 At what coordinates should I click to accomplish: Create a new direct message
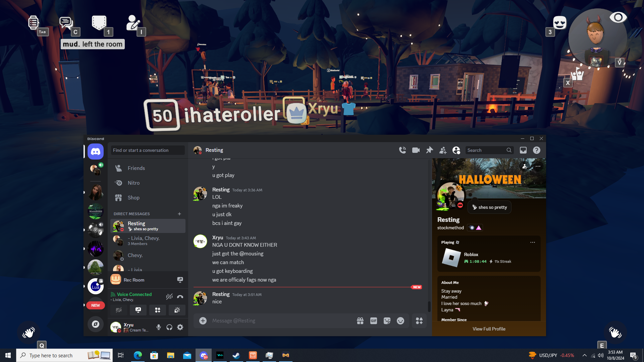tap(179, 214)
